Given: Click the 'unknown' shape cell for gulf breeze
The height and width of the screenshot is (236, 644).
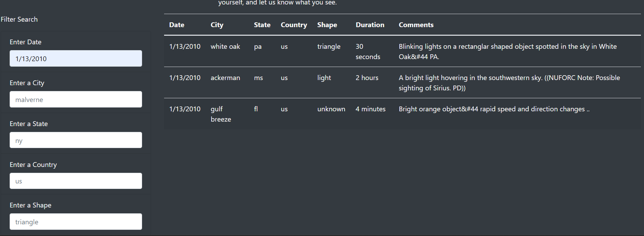Looking at the screenshot, I should [331, 109].
